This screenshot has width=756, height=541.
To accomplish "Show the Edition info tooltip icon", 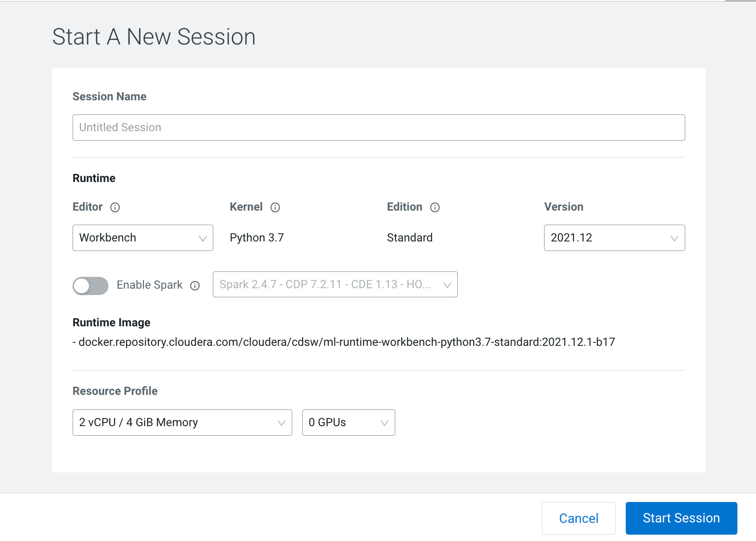I will click(435, 207).
